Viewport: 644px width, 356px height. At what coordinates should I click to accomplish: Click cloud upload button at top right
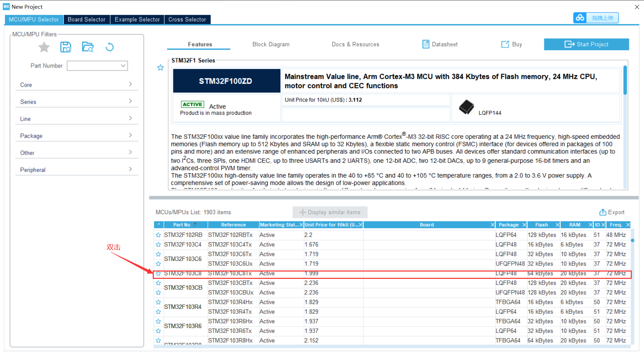pyautogui.click(x=596, y=18)
